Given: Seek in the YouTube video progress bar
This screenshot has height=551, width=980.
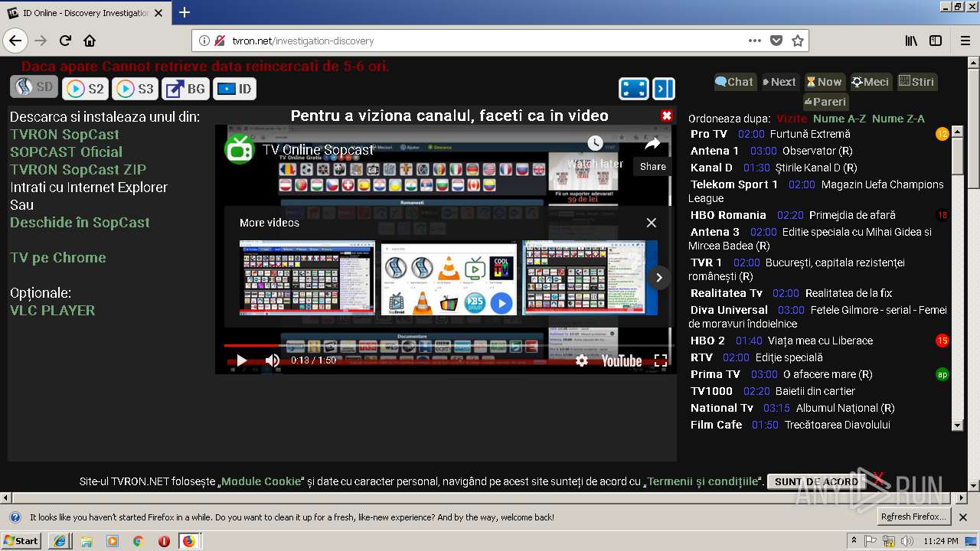Looking at the screenshot, I should 446,346.
